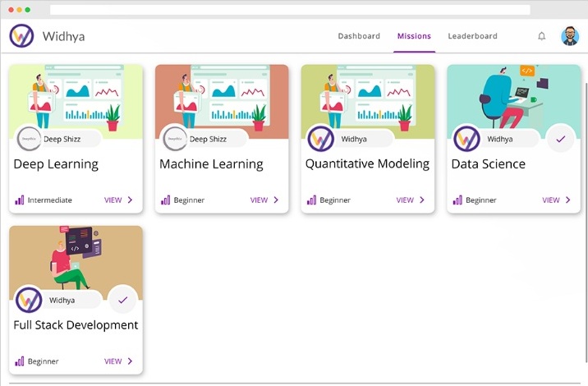
Task: Click Widhya provider label on Full Stack Development card
Action: (62, 301)
